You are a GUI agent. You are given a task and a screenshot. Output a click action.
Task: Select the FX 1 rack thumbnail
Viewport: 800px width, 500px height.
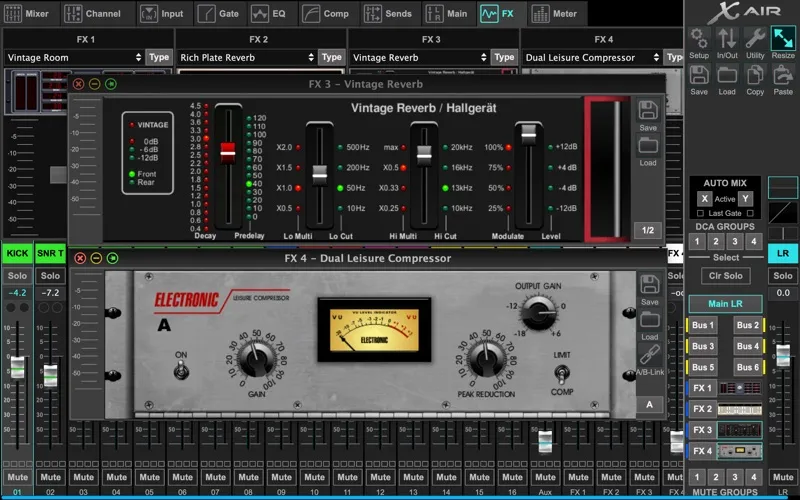[740, 388]
